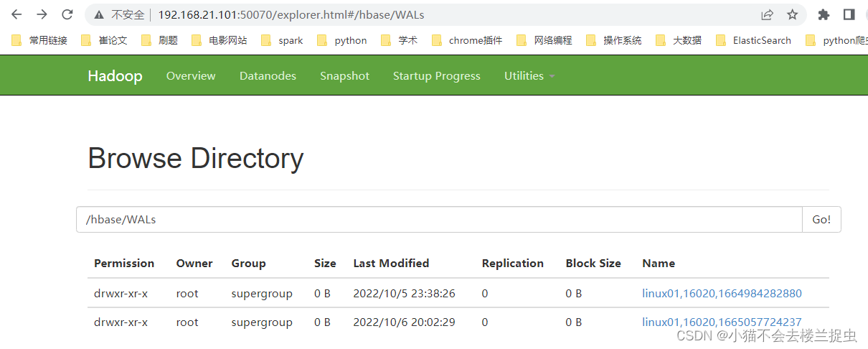868x349 pixels.
Task: Open the 学术 bookmark folder
Action: tap(399, 40)
